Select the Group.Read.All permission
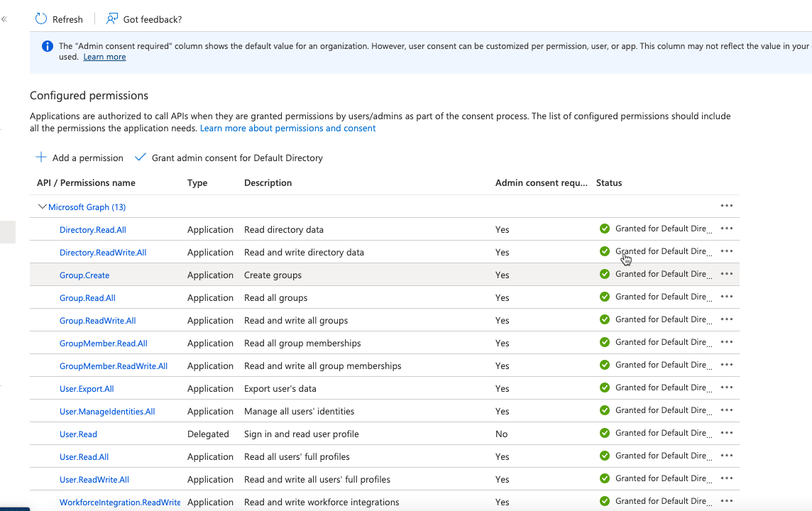The width and height of the screenshot is (812, 511). [x=87, y=297]
